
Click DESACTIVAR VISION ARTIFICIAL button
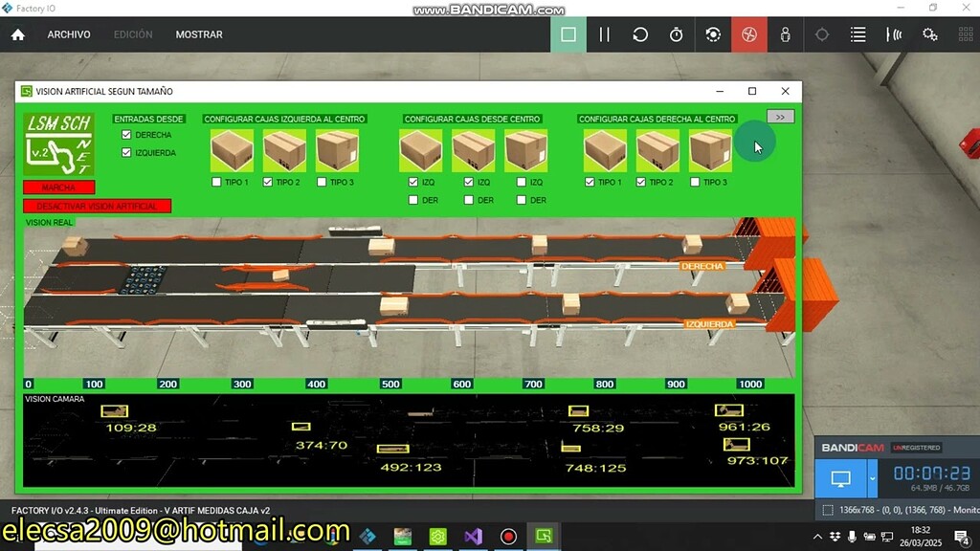point(97,205)
